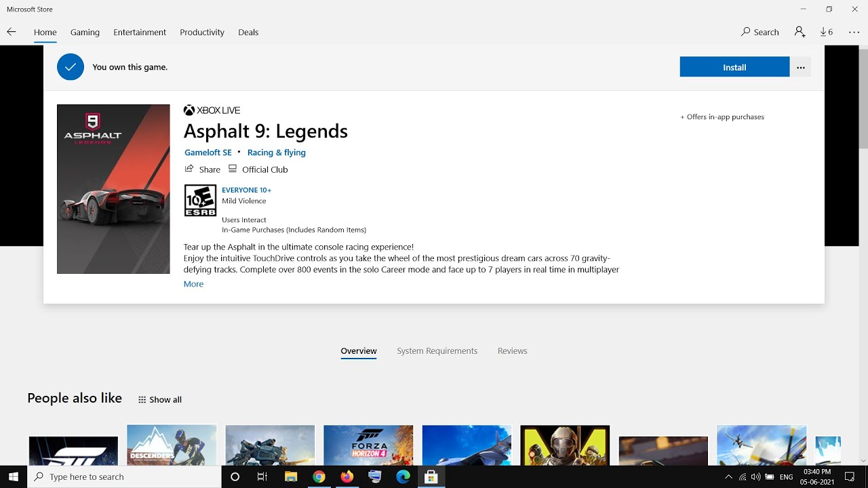This screenshot has height=488, width=868.
Task: Click the Xbox Live logo
Action: [x=212, y=110]
